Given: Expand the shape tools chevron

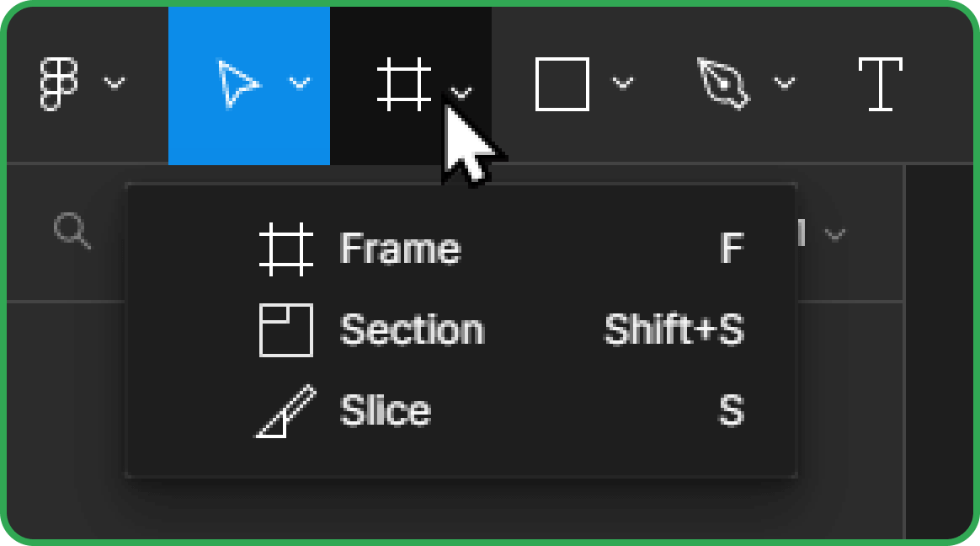Looking at the screenshot, I should point(623,83).
